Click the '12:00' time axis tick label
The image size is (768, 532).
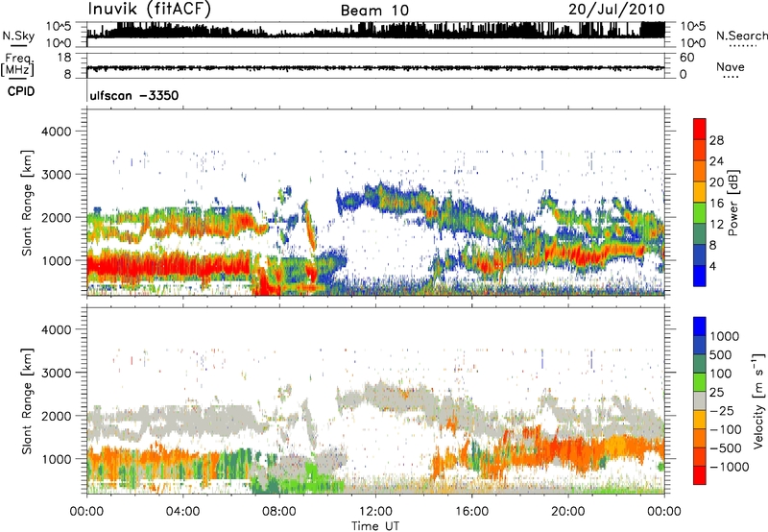pyautogui.click(x=375, y=512)
